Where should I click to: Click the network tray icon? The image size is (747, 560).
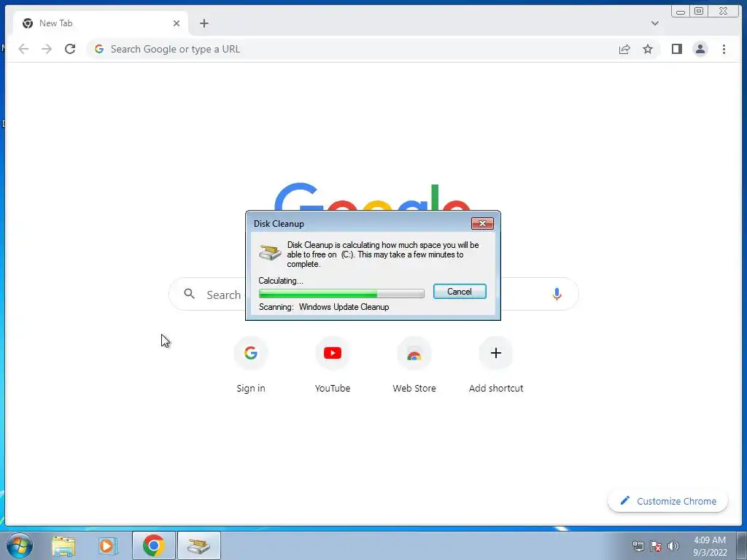pyautogui.click(x=638, y=546)
